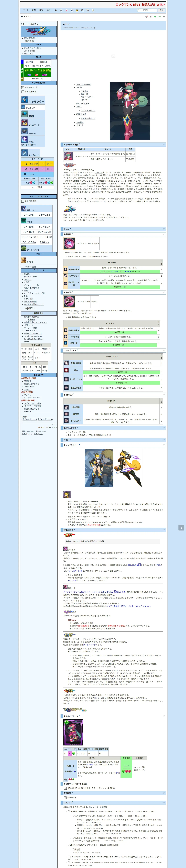Open the Z鯖 red server link
The width and height of the screenshot is (186, 868).
coord(37,75)
